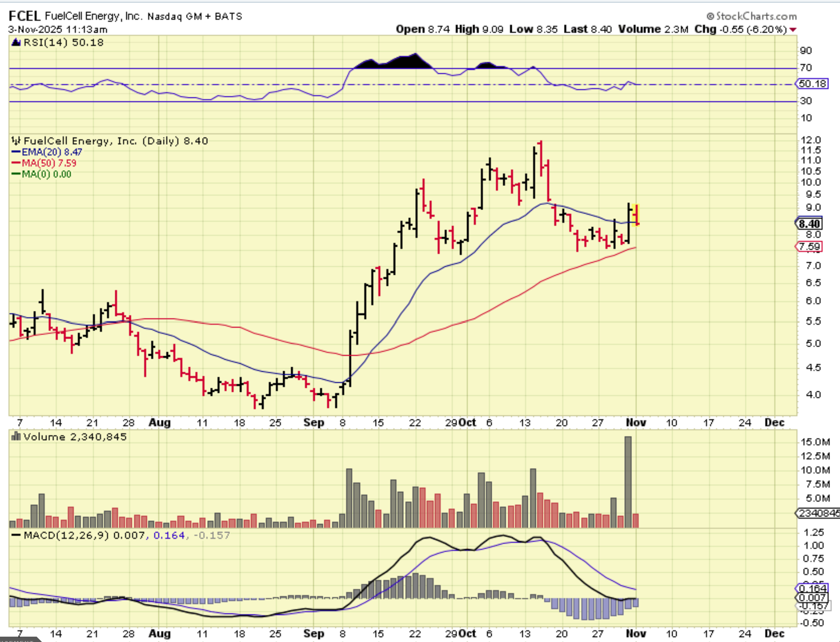This screenshot has height=642, width=840.
Task: Click the 12.0 price axis label
Action: [x=811, y=140]
